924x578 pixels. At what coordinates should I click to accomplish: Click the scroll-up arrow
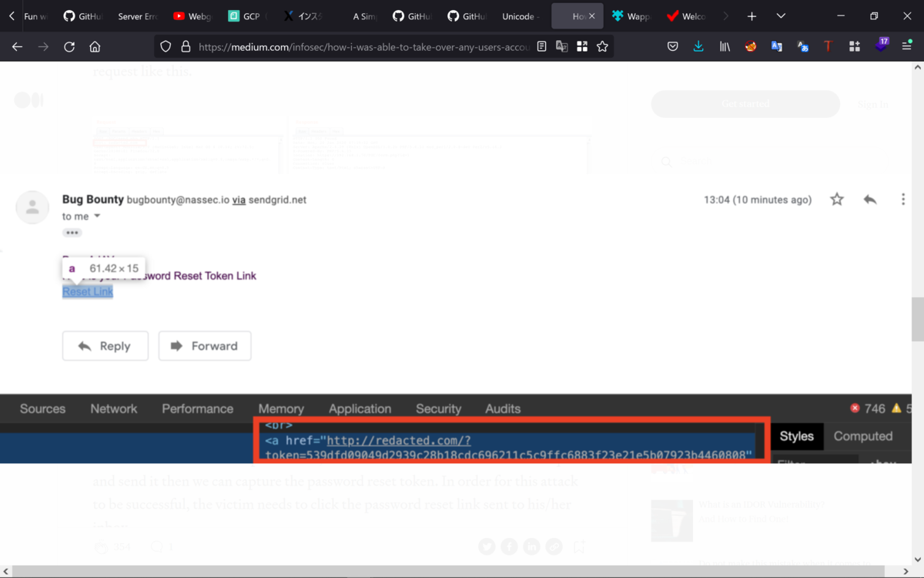point(917,68)
